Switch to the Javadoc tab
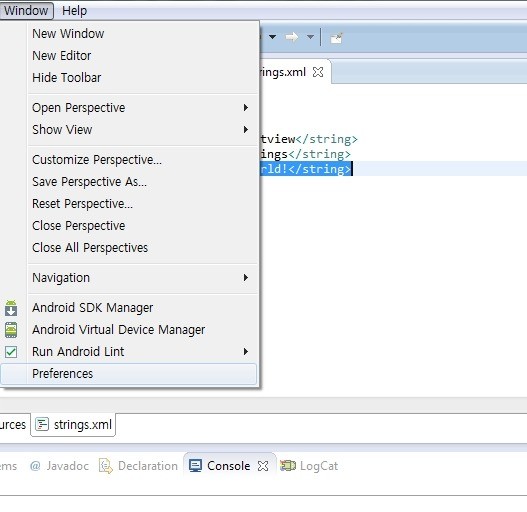The image size is (527, 512). pos(59,466)
